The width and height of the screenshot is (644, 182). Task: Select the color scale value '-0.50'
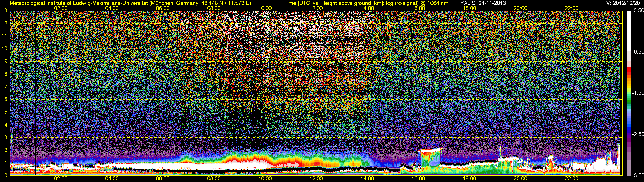pos(638,52)
